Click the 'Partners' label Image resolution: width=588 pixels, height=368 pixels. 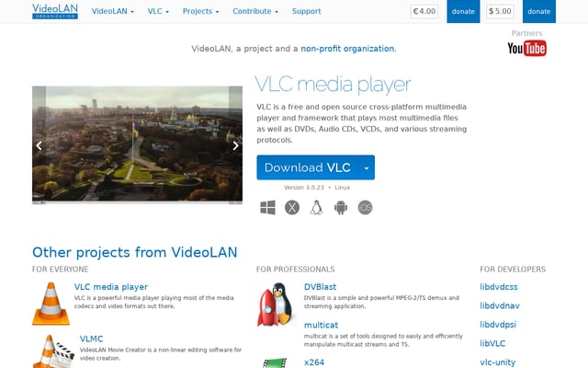(x=526, y=33)
